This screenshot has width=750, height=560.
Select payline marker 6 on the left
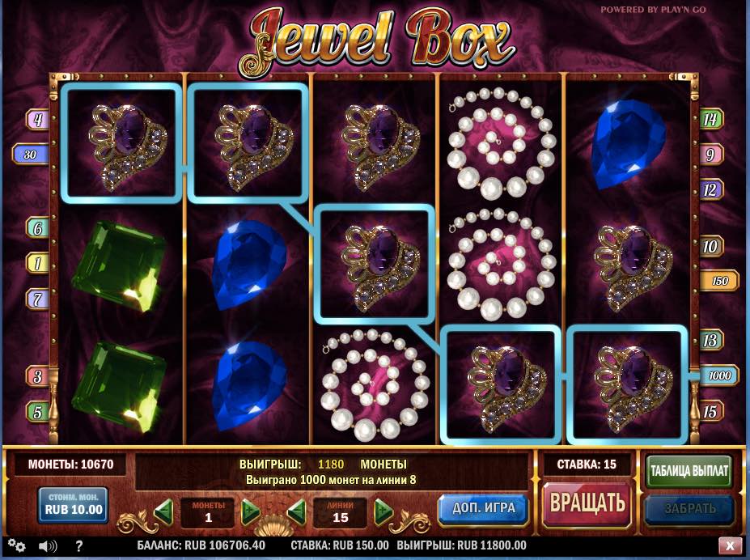pyautogui.click(x=37, y=228)
